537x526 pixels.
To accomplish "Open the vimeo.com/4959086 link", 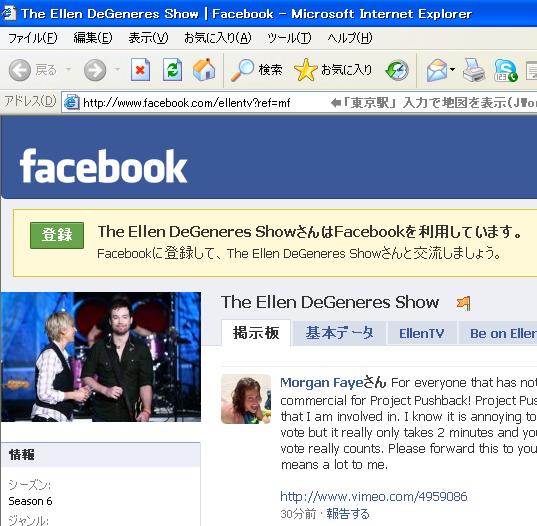I will [x=374, y=496].
